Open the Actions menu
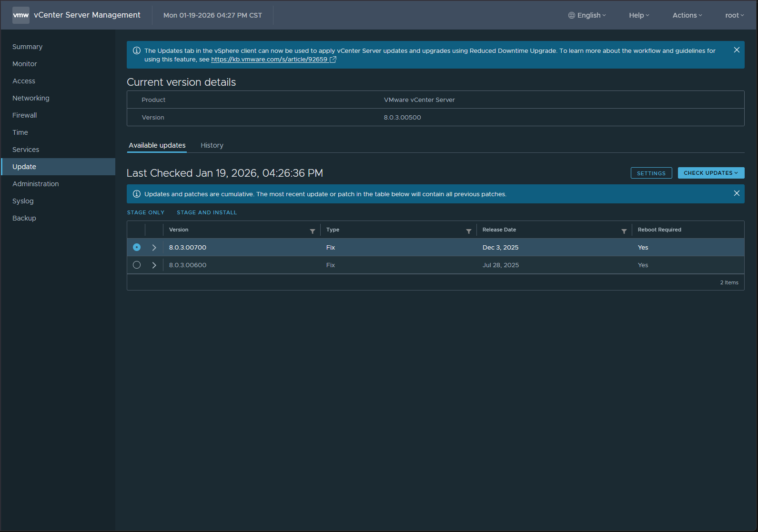Viewport: 758px width, 532px height. point(687,15)
